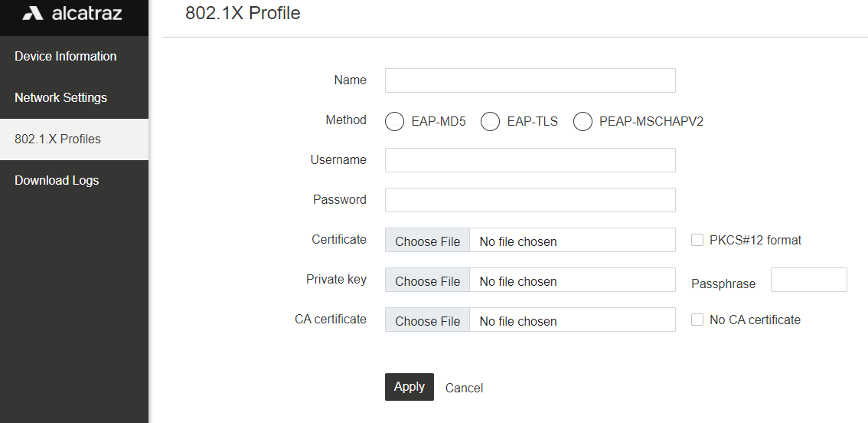Select EAP-MD5 method radio button
This screenshot has width=868, height=423.
pos(394,121)
